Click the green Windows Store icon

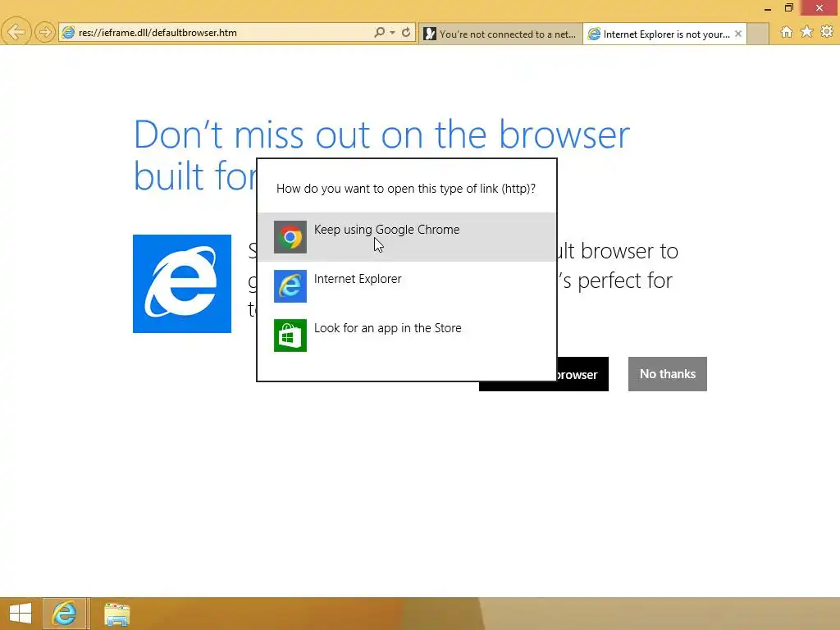coord(290,336)
